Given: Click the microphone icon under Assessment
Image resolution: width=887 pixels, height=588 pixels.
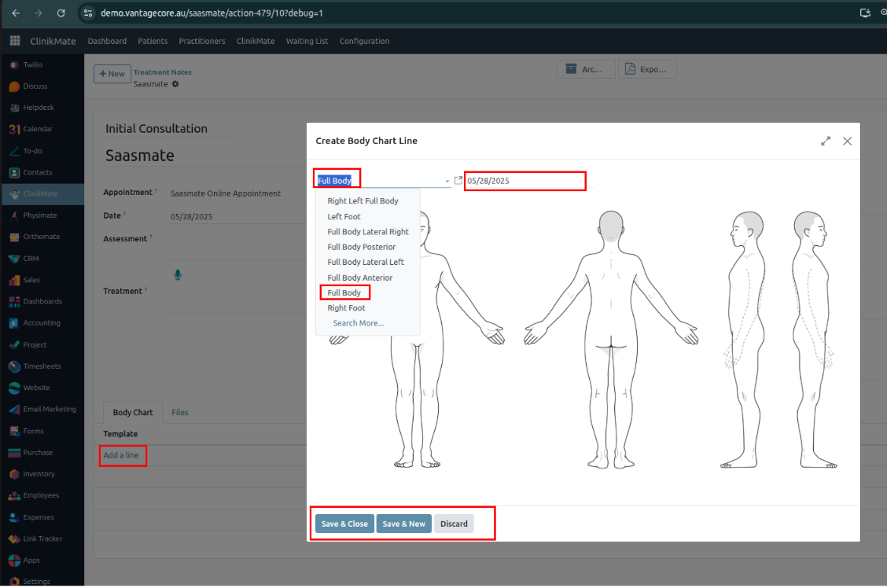Looking at the screenshot, I should (x=178, y=274).
